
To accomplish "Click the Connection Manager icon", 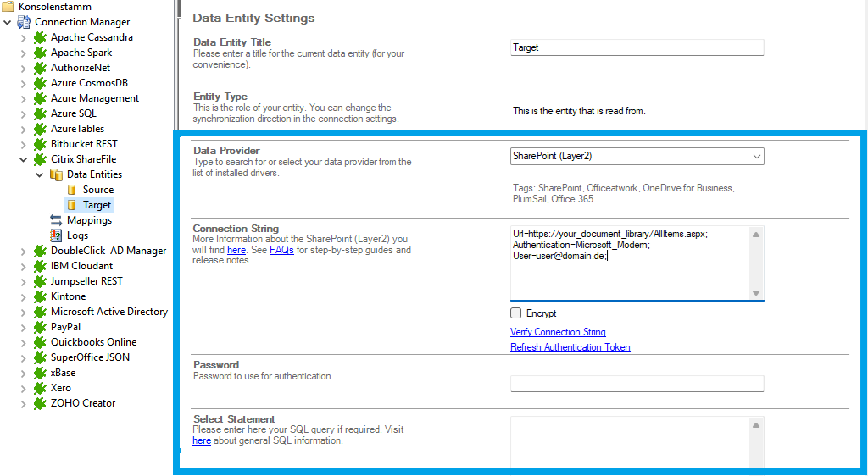I will coord(24,22).
